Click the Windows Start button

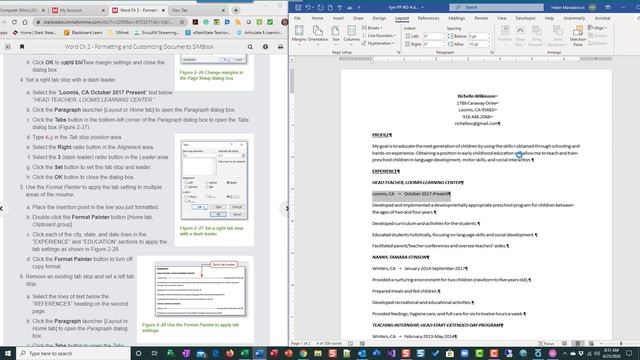[x=8, y=353]
